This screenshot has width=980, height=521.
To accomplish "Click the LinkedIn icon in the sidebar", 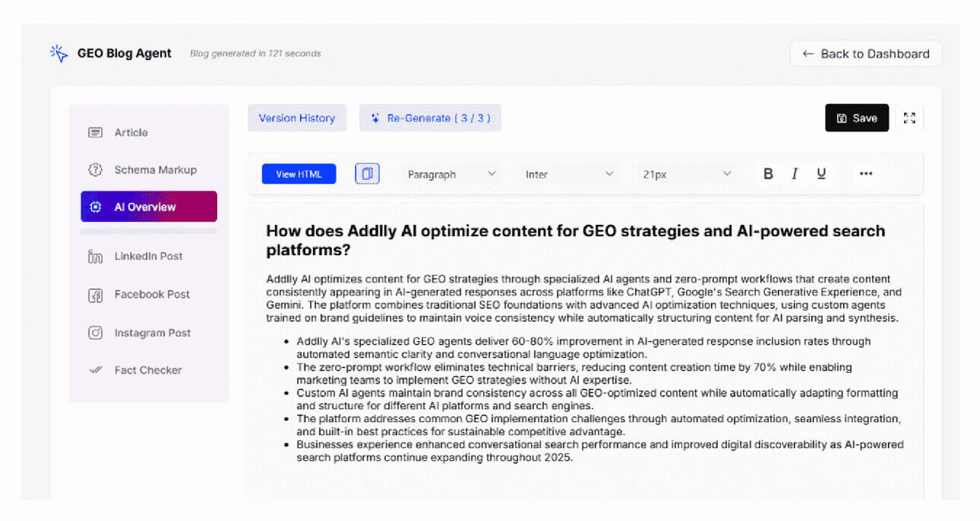I will 95,257.
